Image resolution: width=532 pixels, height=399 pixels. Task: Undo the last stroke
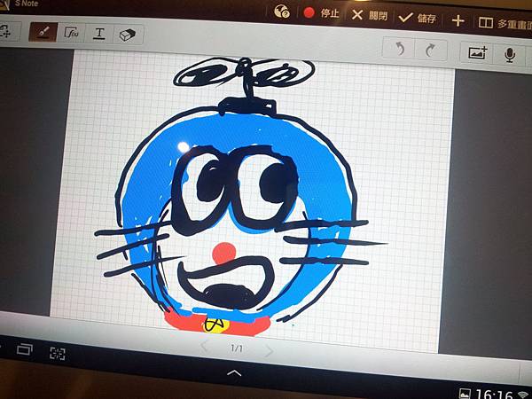(x=399, y=49)
